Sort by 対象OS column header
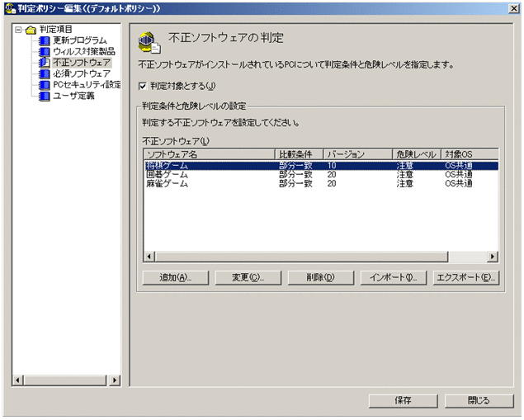This screenshot has height=420, width=524. [470, 154]
